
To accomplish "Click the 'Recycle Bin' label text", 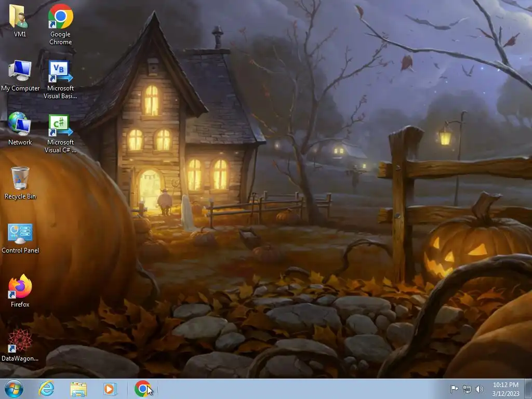I will coord(20,196).
